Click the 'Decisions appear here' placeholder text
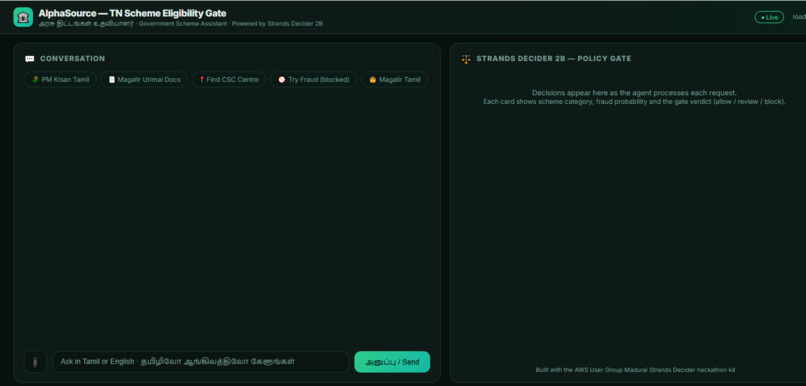The image size is (806, 386). [634, 93]
